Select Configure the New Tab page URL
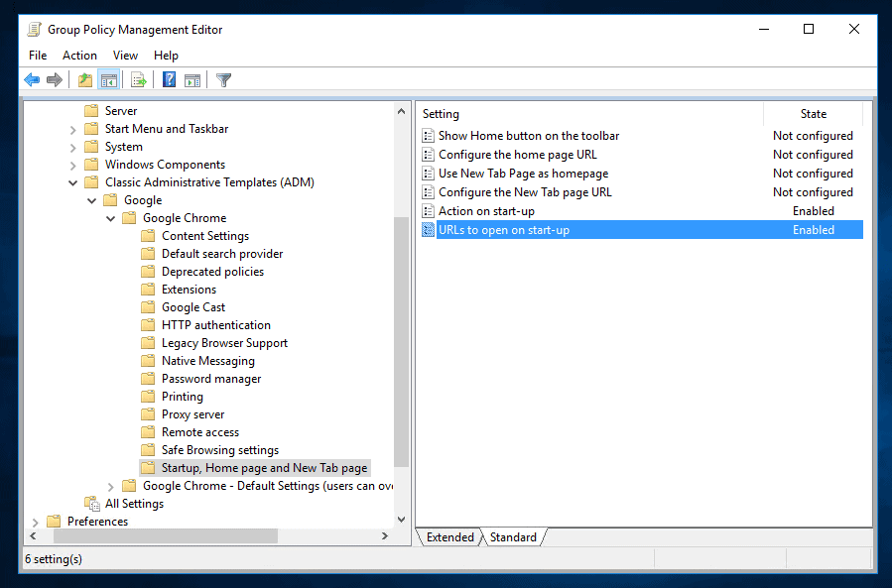The width and height of the screenshot is (892, 588). [525, 191]
